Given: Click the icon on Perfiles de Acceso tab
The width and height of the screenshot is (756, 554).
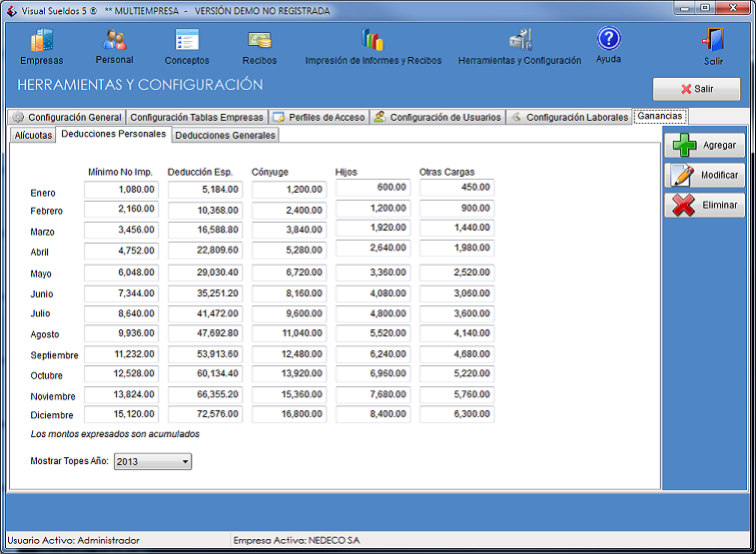Looking at the screenshot, I should pos(279,117).
